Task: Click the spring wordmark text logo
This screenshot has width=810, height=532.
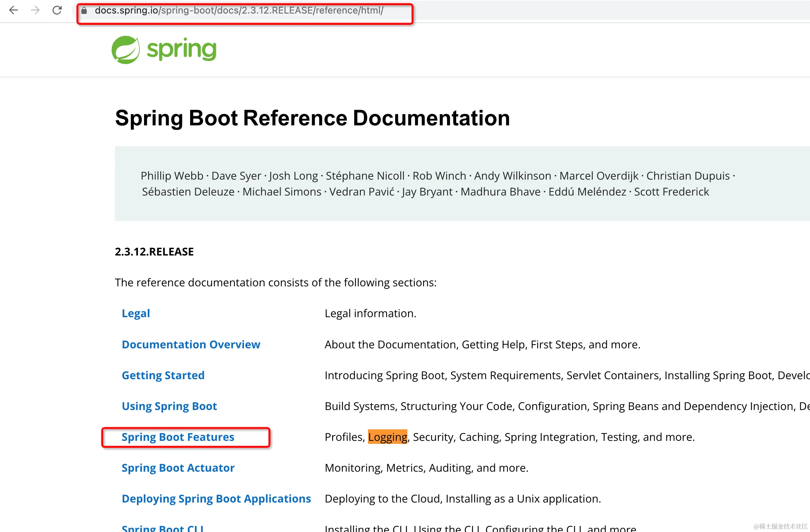Action: pyautogui.click(x=181, y=50)
